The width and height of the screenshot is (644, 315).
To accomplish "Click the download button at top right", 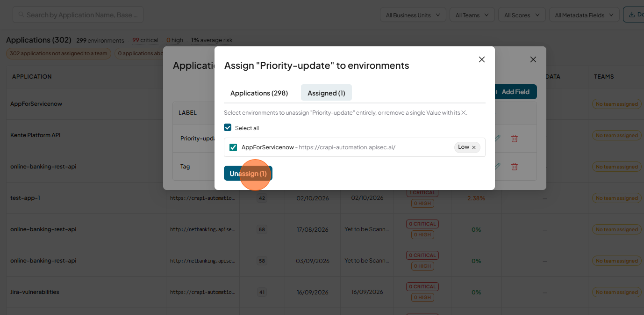I will coord(634,15).
